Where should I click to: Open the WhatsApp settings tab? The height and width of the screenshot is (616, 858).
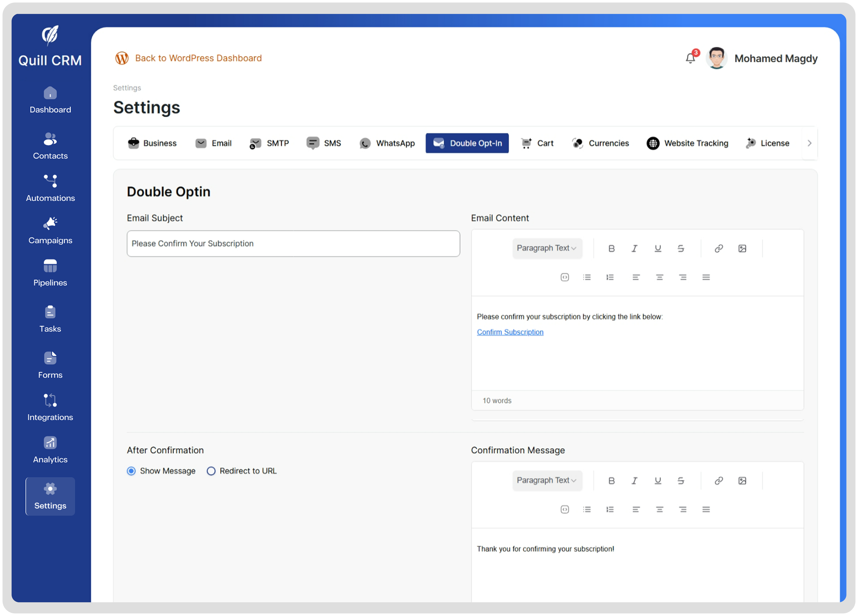(x=387, y=143)
